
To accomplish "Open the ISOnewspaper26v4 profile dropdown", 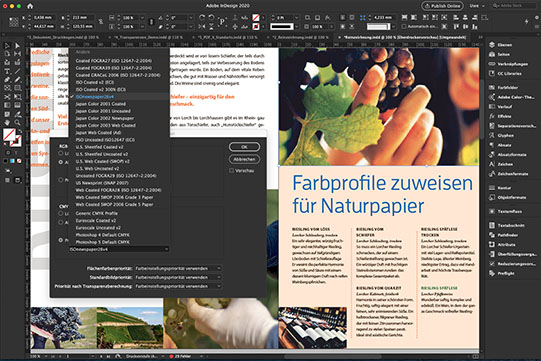I will tap(119, 249).
